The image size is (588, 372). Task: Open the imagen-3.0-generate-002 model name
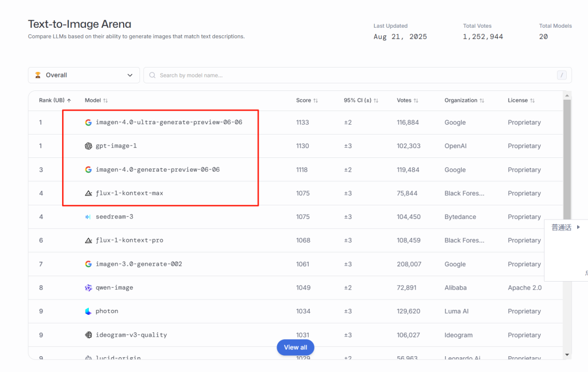pyautogui.click(x=139, y=264)
